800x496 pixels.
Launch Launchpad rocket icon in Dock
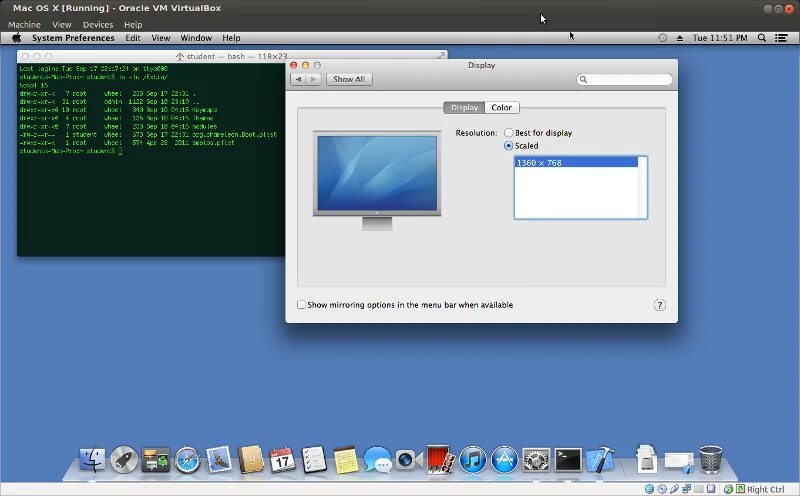pos(124,460)
